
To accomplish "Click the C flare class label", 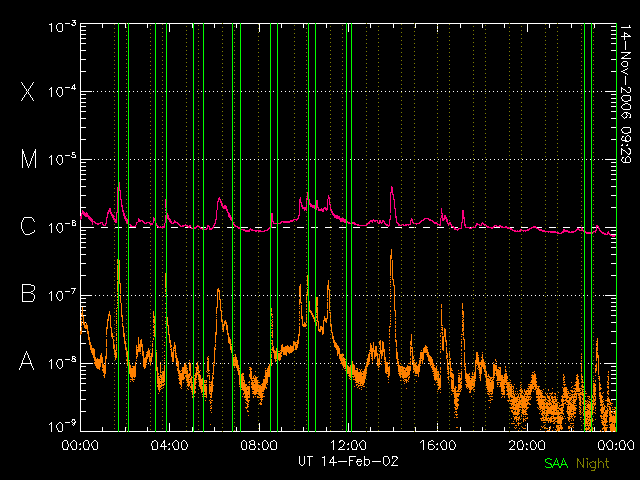I will 28,226.
